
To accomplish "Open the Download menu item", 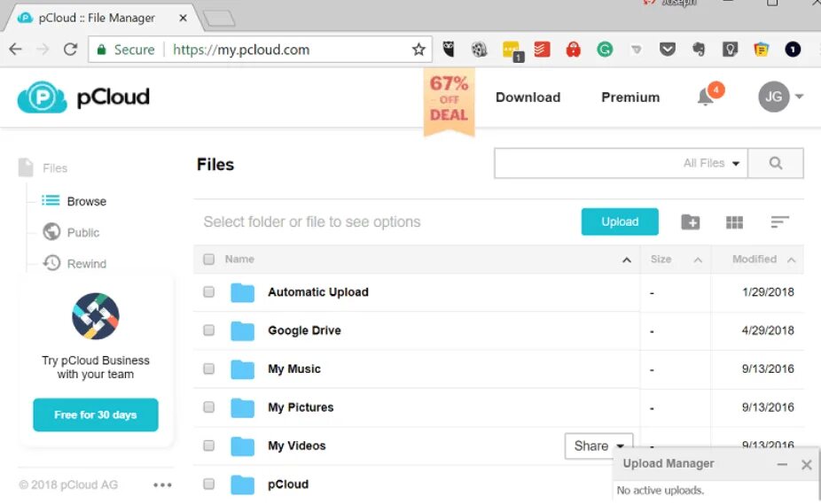I will [528, 97].
